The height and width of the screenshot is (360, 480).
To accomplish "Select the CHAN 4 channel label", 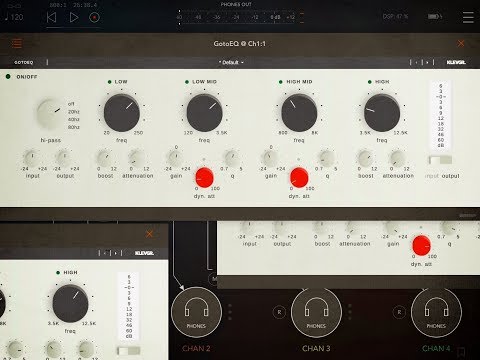I will click(x=436, y=349).
